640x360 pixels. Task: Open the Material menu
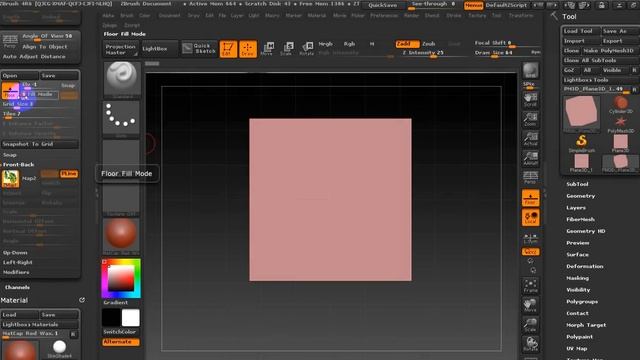[x=317, y=16]
